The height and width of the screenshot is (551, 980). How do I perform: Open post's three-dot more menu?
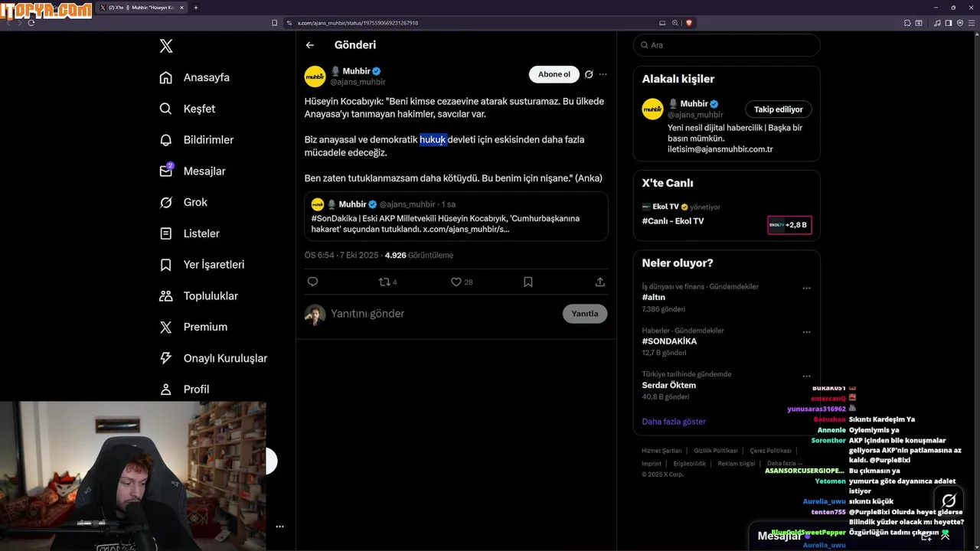pos(603,74)
